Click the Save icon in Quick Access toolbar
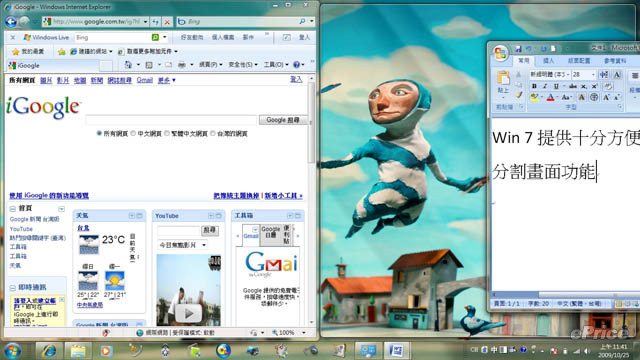The height and width of the screenshot is (360, 640). [518, 49]
